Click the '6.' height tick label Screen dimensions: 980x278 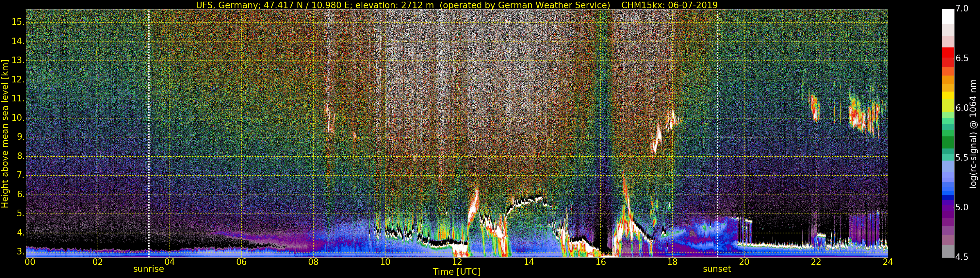[x=21, y=195]
